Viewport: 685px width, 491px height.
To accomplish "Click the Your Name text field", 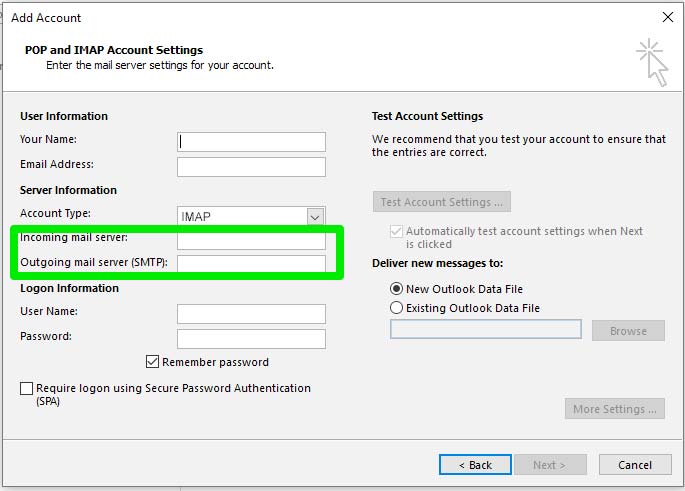I will [251, 142].
